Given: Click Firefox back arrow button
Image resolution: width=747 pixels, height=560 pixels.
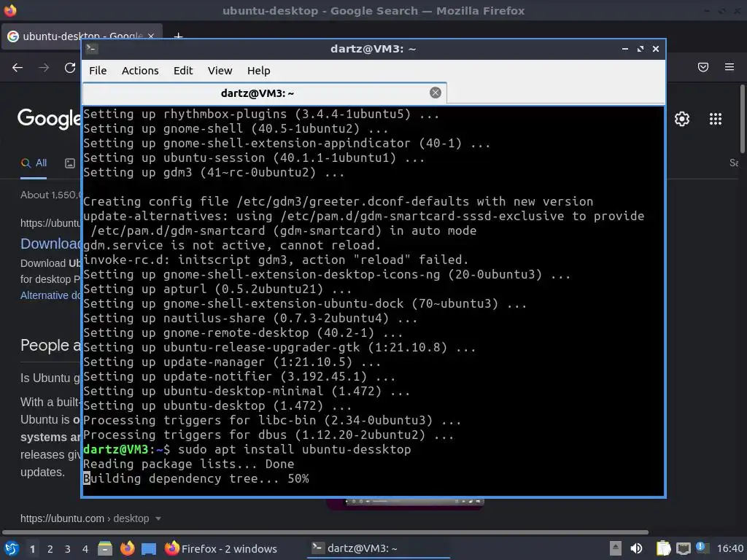Looking at the screenshot, I should (x=18, y=68).
